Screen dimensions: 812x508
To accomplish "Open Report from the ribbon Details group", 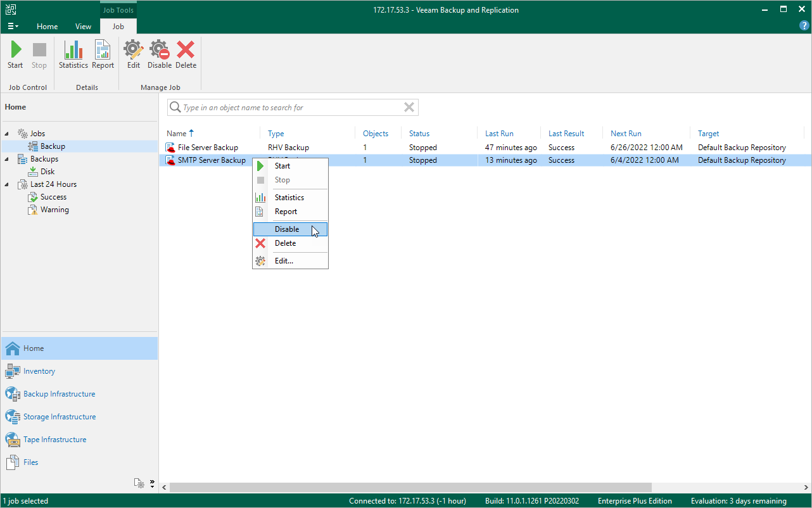I will pos(103,55).
